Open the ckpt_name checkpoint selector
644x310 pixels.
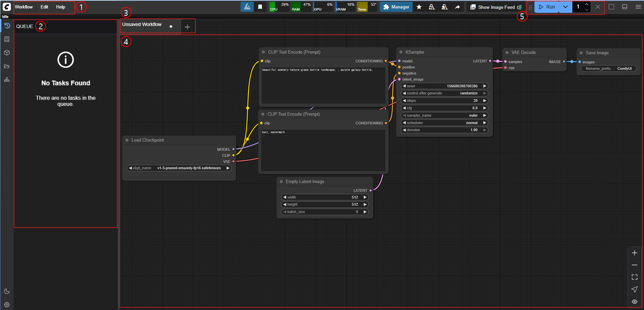[x=179, y=168]
